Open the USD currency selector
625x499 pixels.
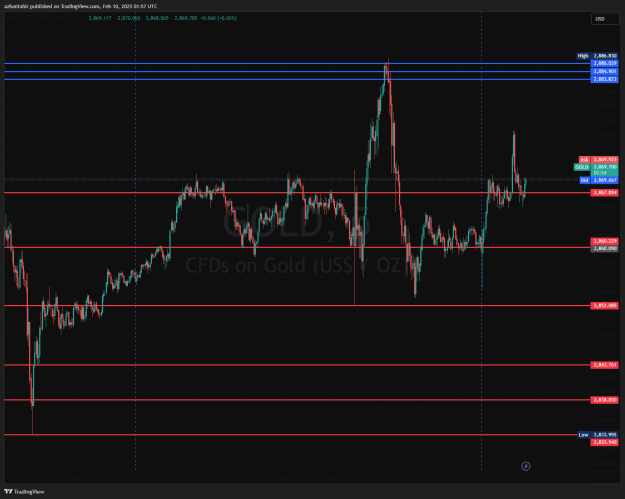click(x=605, y=19)
